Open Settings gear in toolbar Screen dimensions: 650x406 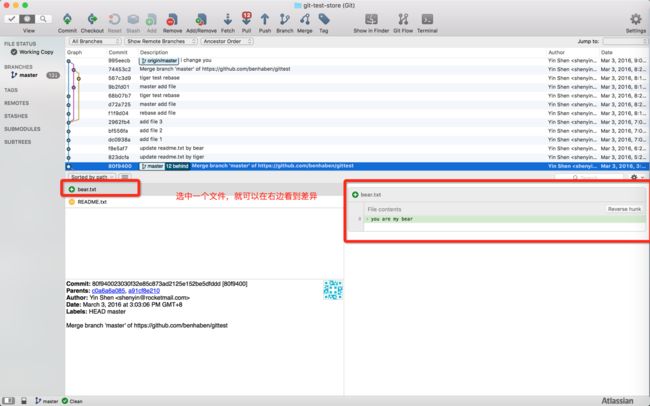click(x=635, y=19)
